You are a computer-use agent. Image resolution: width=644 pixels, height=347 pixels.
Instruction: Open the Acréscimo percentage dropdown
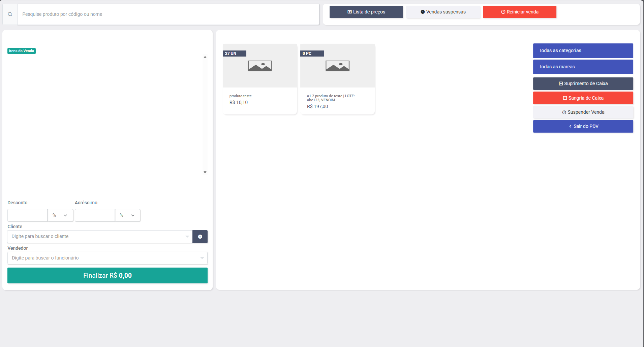(x=128, y=215)
